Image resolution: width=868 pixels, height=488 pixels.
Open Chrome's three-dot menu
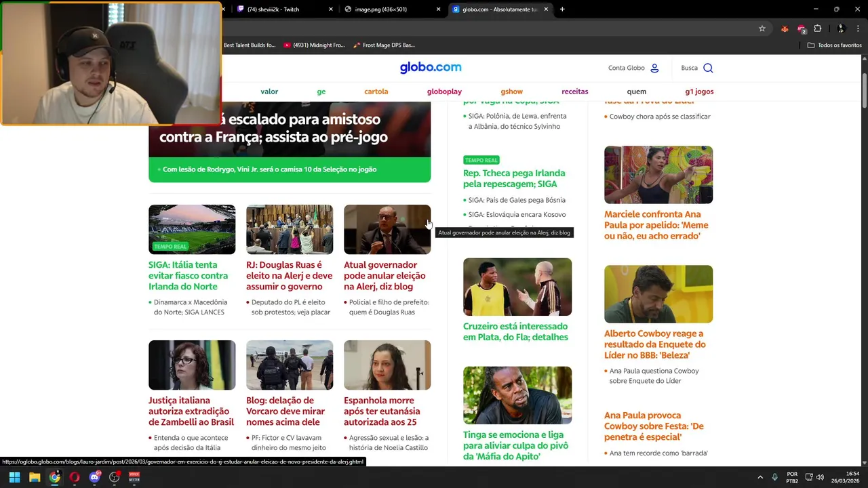pos(859,28)
